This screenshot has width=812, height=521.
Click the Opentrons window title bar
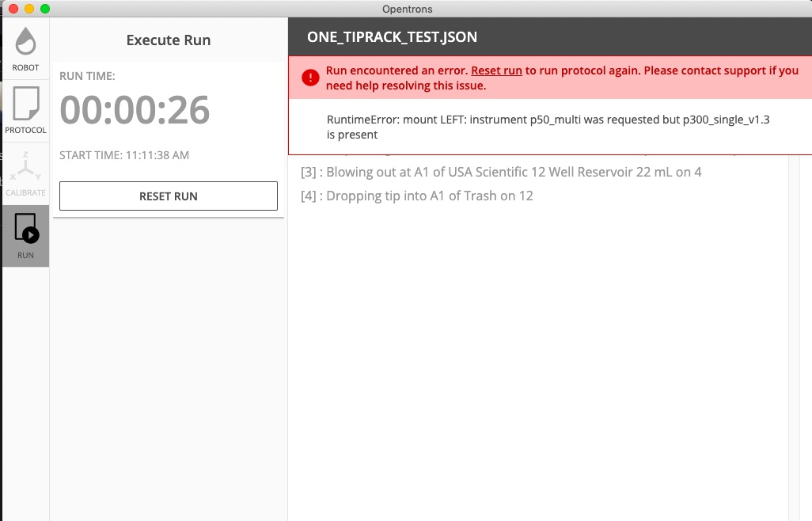pos(407,9)
